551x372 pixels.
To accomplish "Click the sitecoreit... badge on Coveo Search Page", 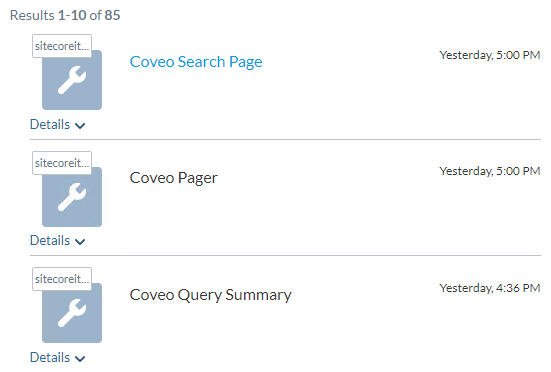I will [62, 46].
